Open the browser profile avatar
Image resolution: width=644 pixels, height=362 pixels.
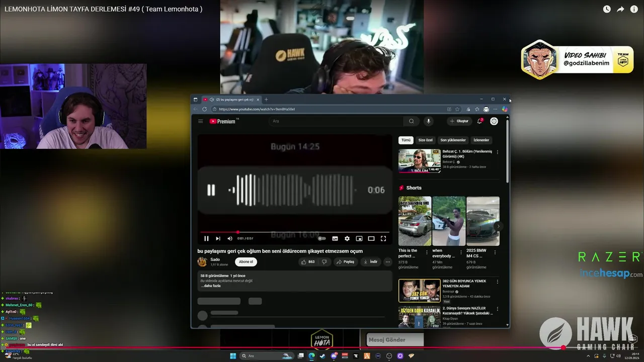[x=486, y=109]
